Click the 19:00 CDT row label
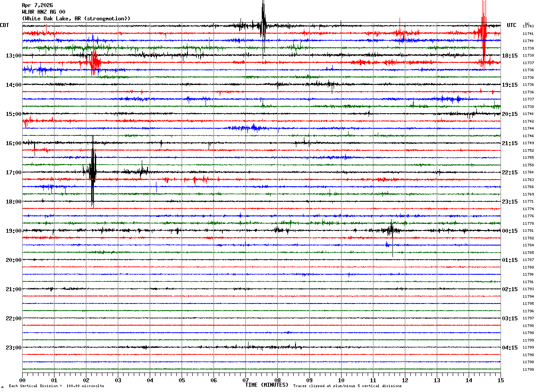The height and width of the screenshot is (392, 536). click(13, 231)
